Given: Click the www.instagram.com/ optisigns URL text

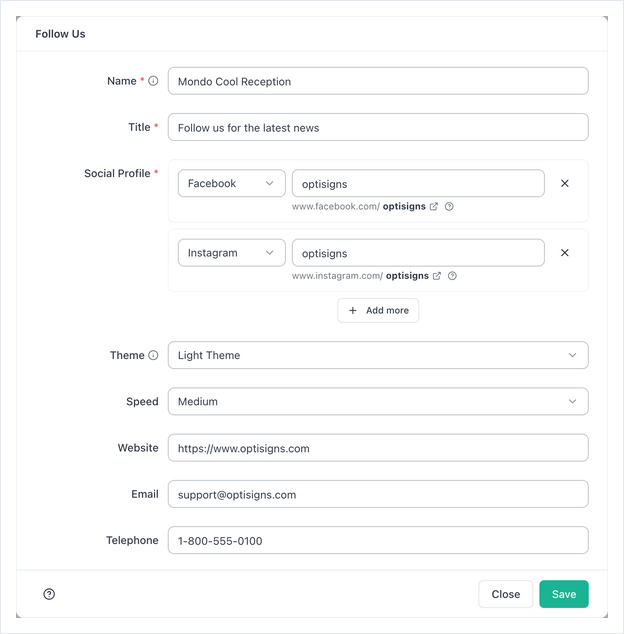Looking at the screenshot, I should pos(360,276).
